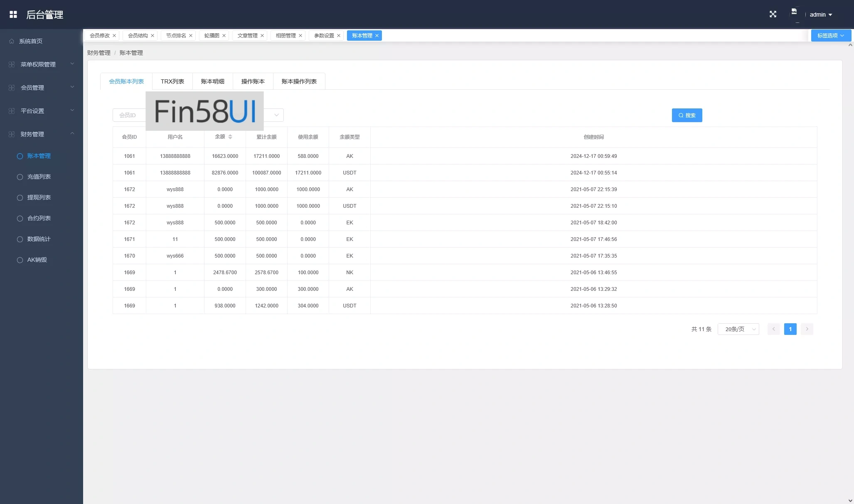Go to next page arrow in pagination

click(x=807, y=329)
